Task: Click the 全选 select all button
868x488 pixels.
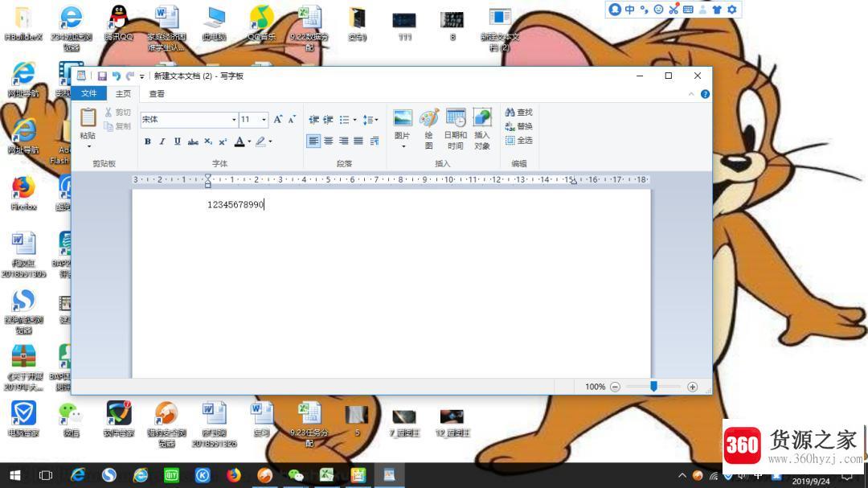Action: tap(518, 141)
